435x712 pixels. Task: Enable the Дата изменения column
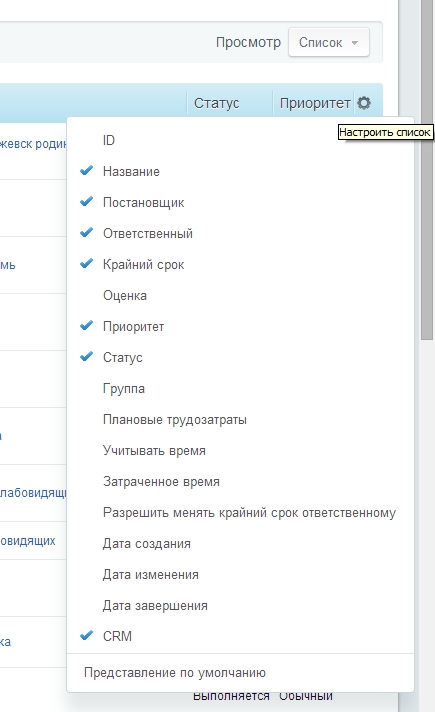(x=150, y=574)
